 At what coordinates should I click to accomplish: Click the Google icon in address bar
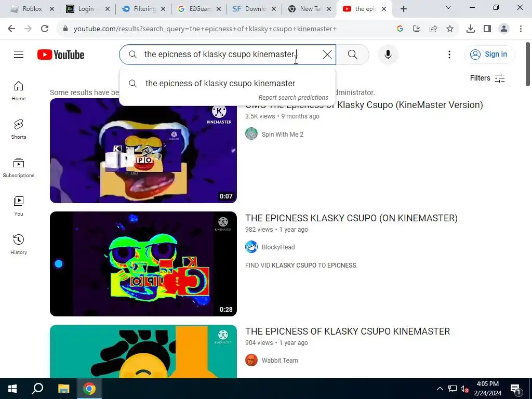400,29
